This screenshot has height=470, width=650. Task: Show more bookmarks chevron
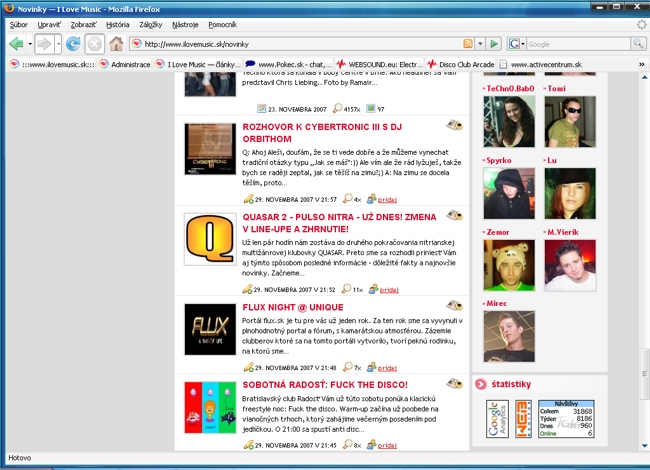641,64
